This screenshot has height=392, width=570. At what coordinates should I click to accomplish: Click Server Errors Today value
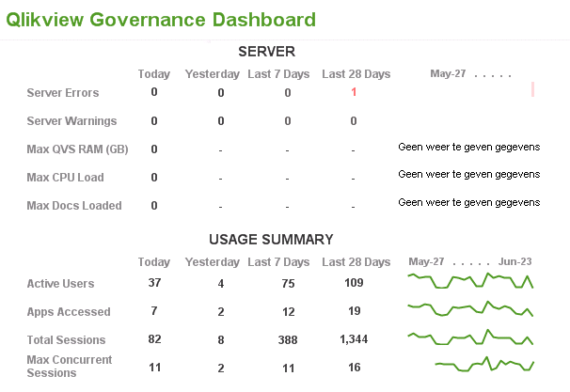click(x=154, y=92)
